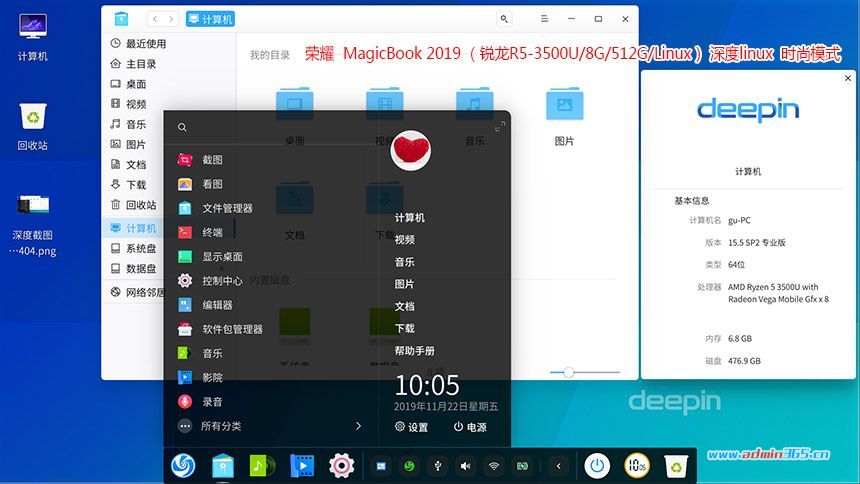The width and height of the screenshot is (860, 484).
Task: Open File Manager in the dock
Action: tap(223, 466)
